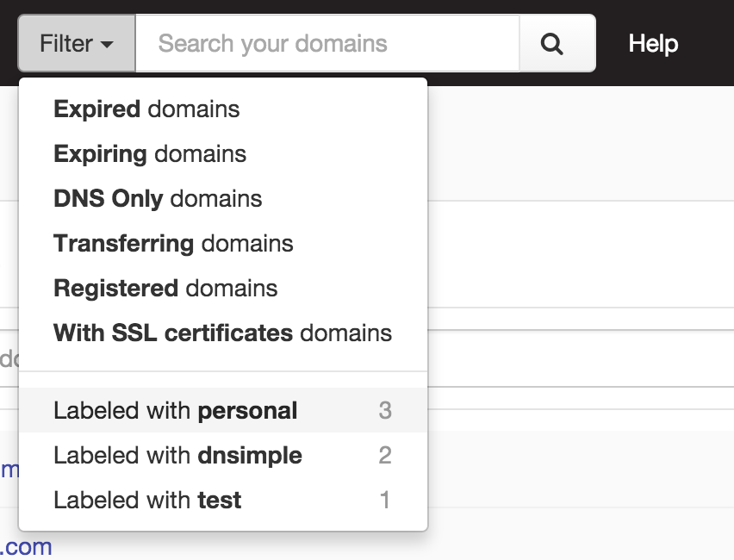Select With SSL certificates domains
The height and width of the screenshot is (560, 734).
[222, 333]
